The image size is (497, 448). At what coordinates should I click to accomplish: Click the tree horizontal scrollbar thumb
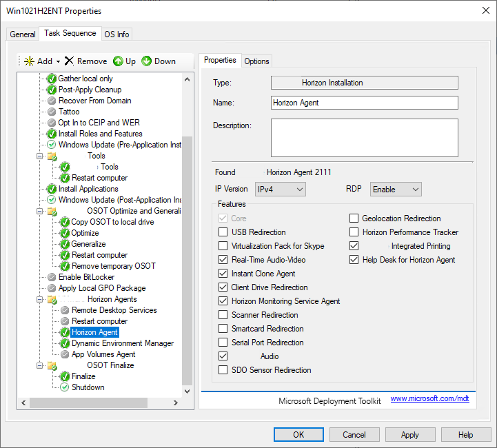click(x=88, y=403)
